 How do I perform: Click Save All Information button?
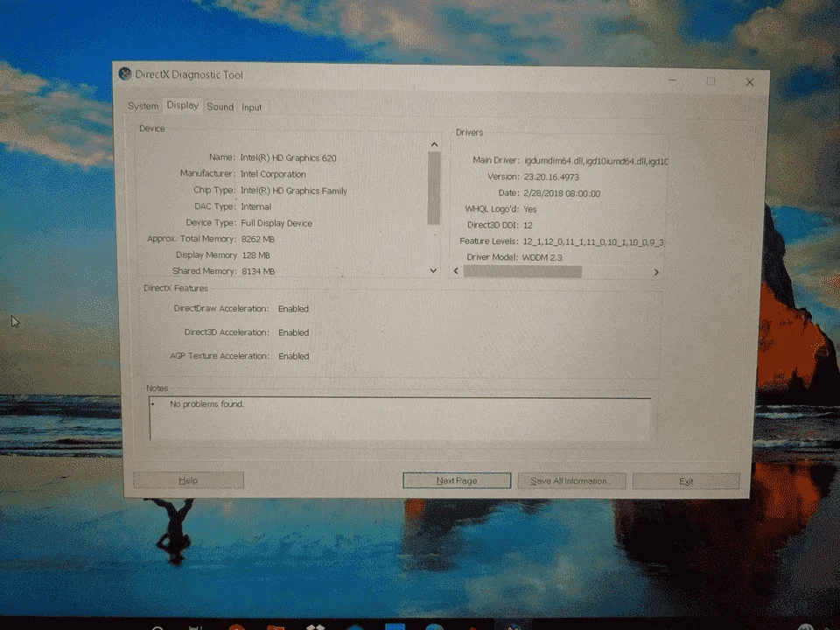(571, 480)
